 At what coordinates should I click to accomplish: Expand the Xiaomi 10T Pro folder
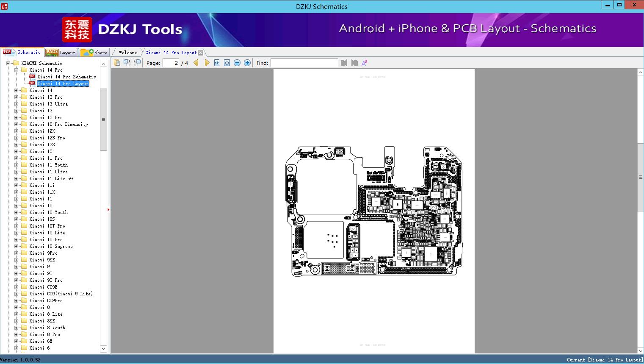click(x=16, y=226)
